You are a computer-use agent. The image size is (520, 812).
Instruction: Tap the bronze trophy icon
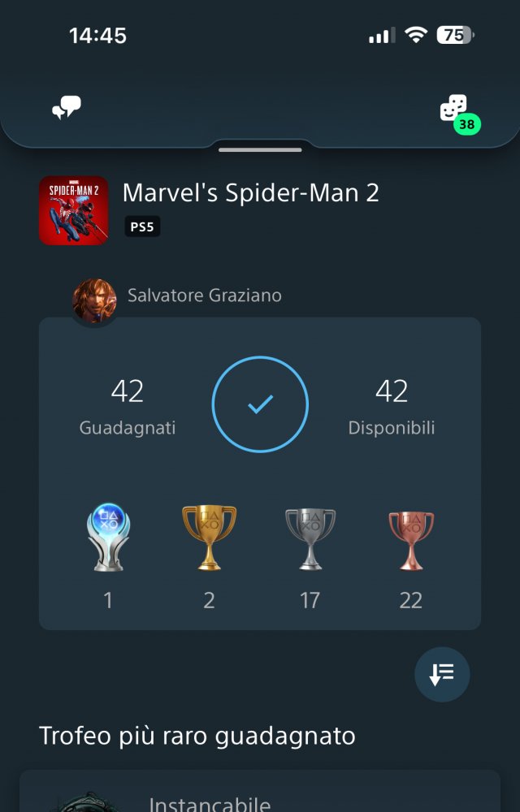pyautogui.click(x=411, y=536)
